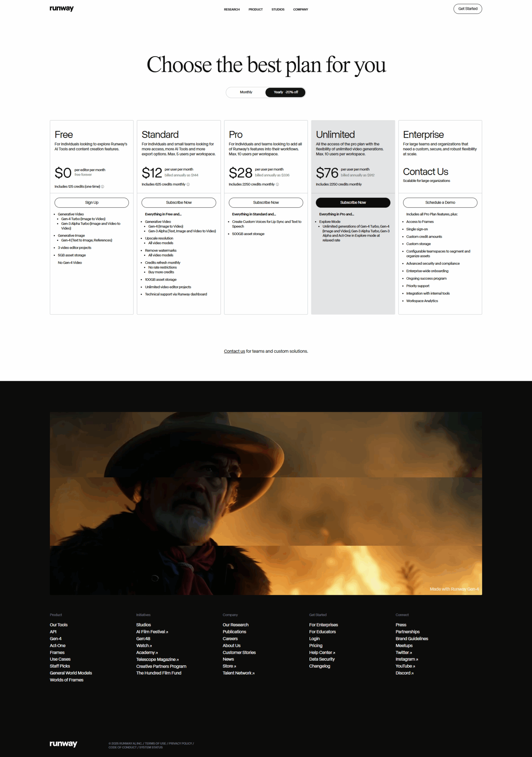The height and width of the screenshot is (757, 532).
Task: Click info icon beside Free plan credits
Action: coord(103,187)
